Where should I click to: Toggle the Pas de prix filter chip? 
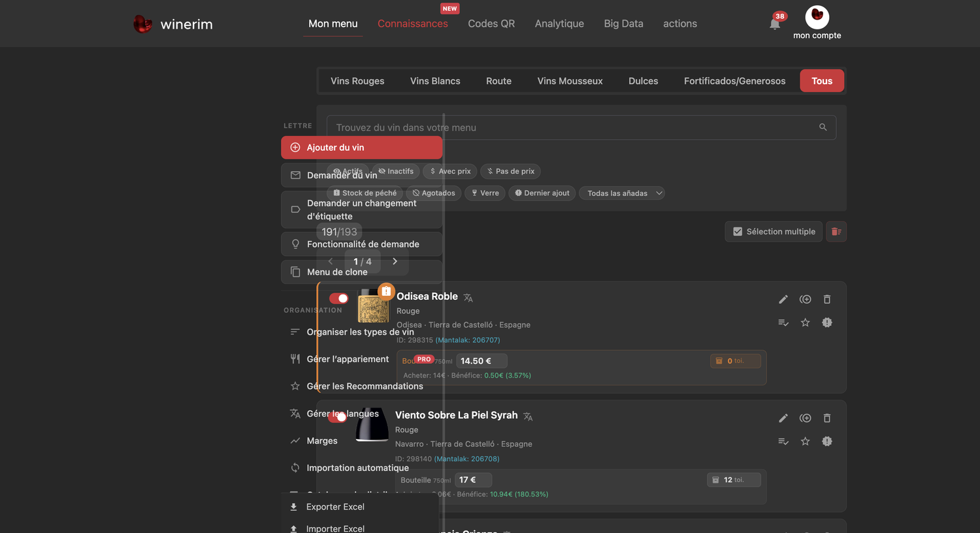511,171
